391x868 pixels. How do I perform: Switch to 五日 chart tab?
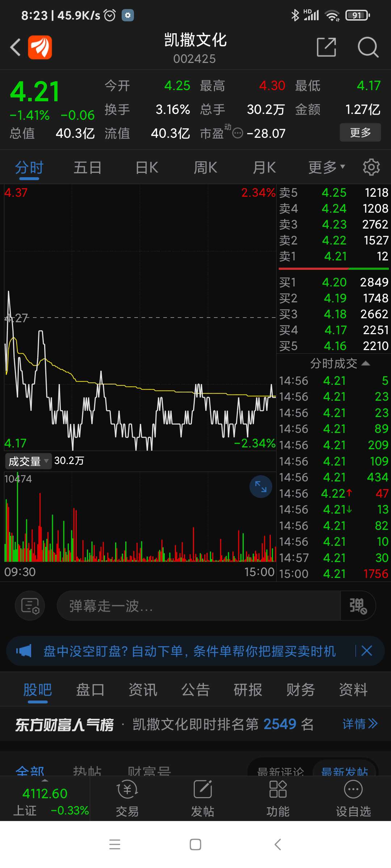[88, 167]
